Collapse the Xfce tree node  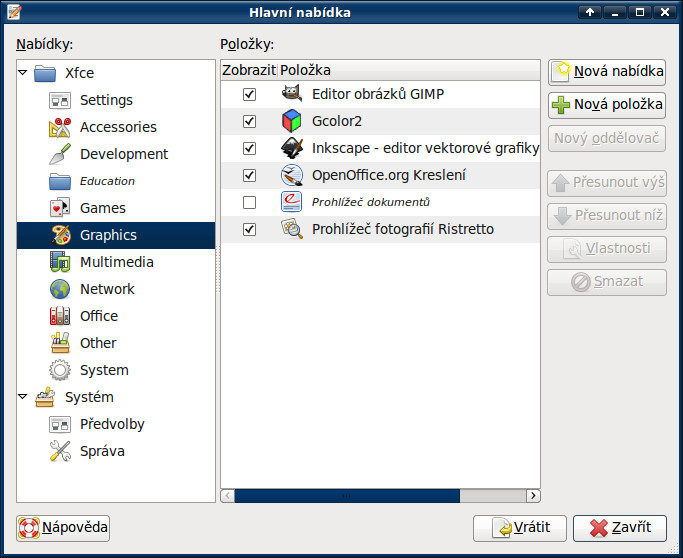point(24,73)
